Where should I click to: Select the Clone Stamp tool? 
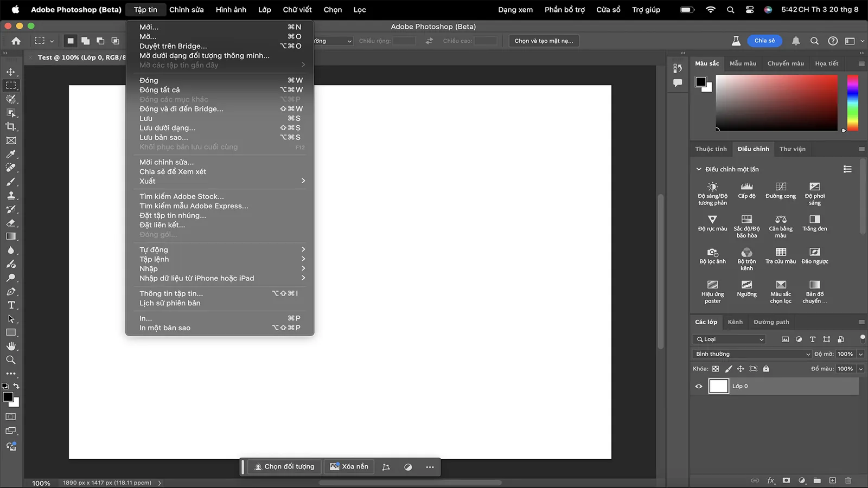[11, 195]
